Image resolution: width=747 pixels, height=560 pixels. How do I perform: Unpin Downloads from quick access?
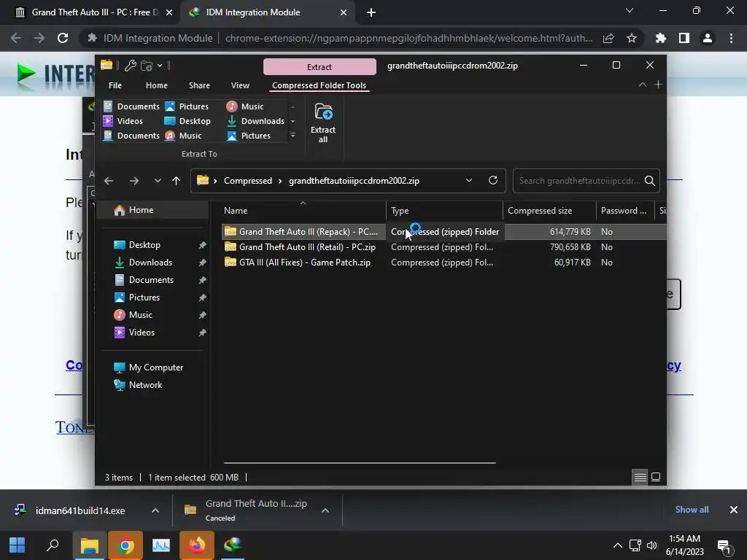click(x=203, y=262)
